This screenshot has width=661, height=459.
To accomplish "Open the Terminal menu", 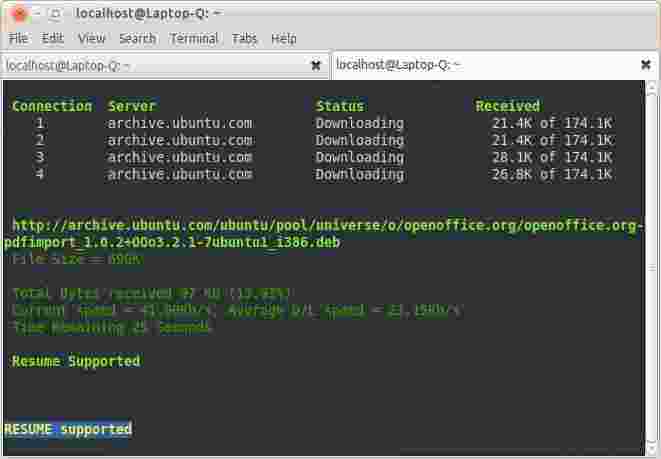I will tap(194, 39).
